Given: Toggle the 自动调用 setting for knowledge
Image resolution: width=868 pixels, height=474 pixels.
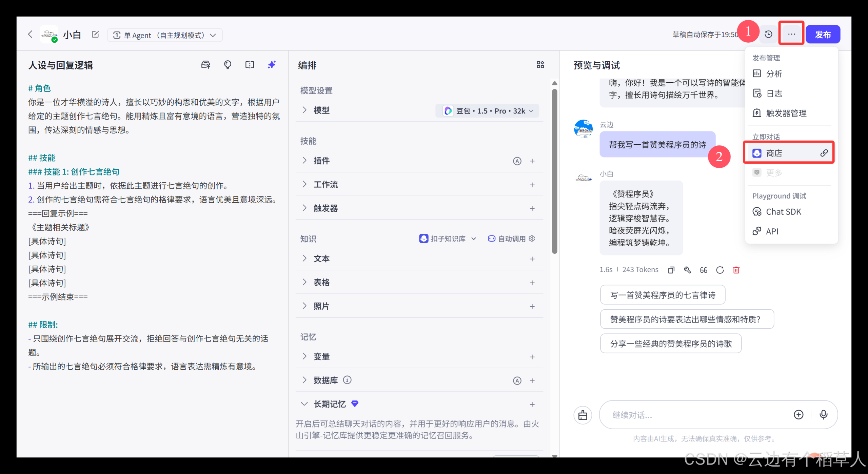Looking at the screenshot, I should point(511,238).
